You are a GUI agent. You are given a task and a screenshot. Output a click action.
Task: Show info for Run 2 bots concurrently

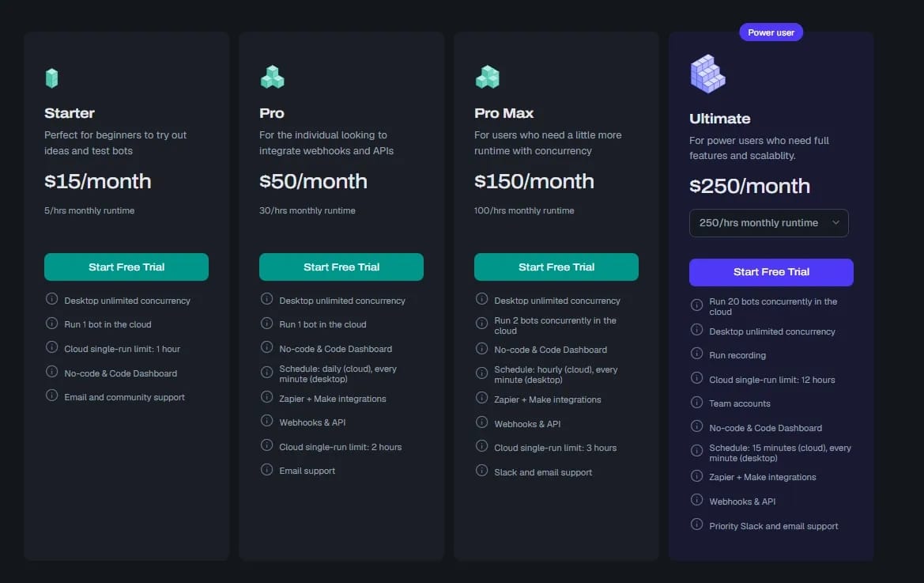pos(482,323)
